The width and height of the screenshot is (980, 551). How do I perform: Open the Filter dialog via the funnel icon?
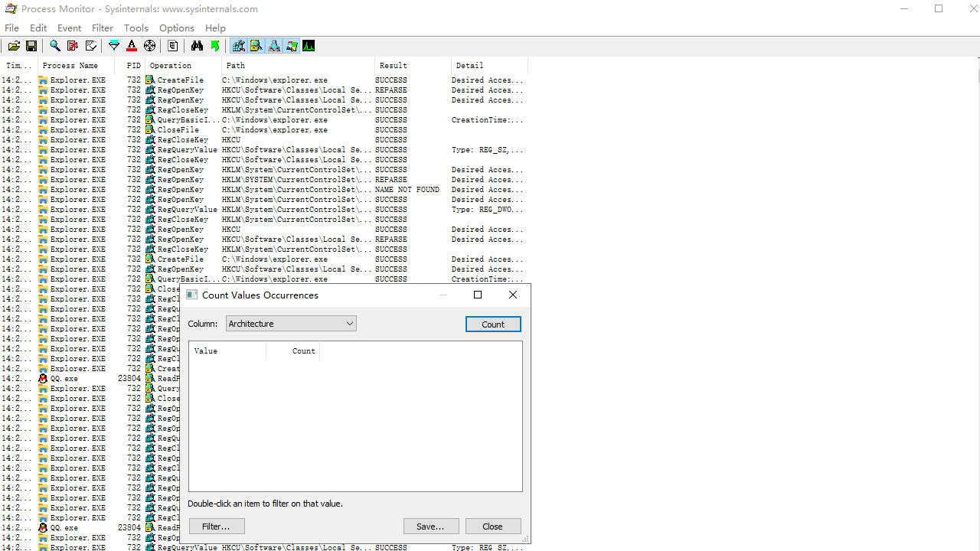pos(113,45)
